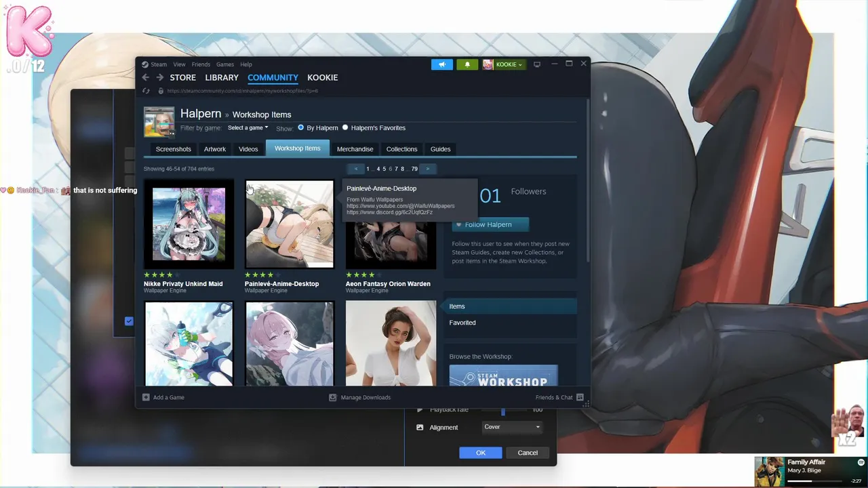Switch to the Merchandise tab
This screenshot has width=868, height=488.
tap(355, 149)
